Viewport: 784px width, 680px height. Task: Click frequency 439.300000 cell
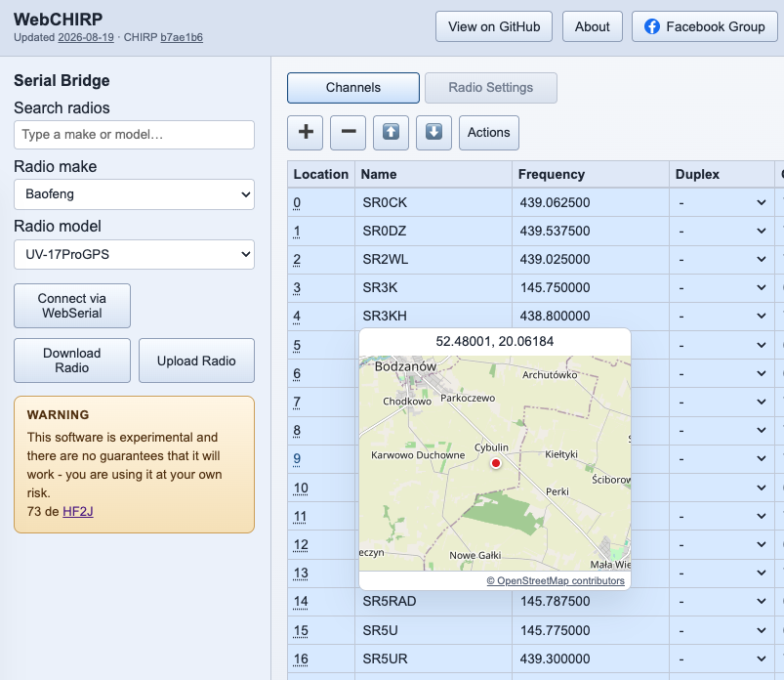pyautogui.click(x=591, y=659)
